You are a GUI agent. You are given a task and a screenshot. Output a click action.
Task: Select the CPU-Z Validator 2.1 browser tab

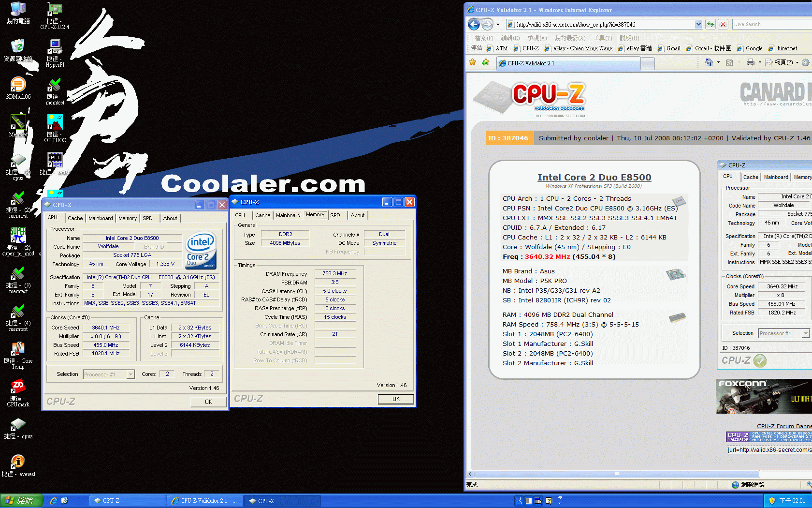(568, 63)
